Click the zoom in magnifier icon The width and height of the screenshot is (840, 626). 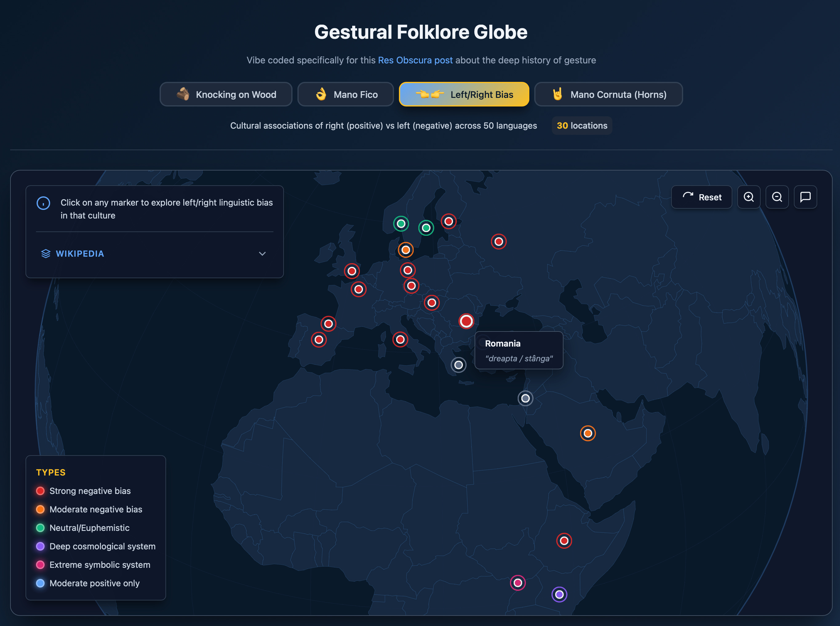pyautogui.click(x=748, y=197)
